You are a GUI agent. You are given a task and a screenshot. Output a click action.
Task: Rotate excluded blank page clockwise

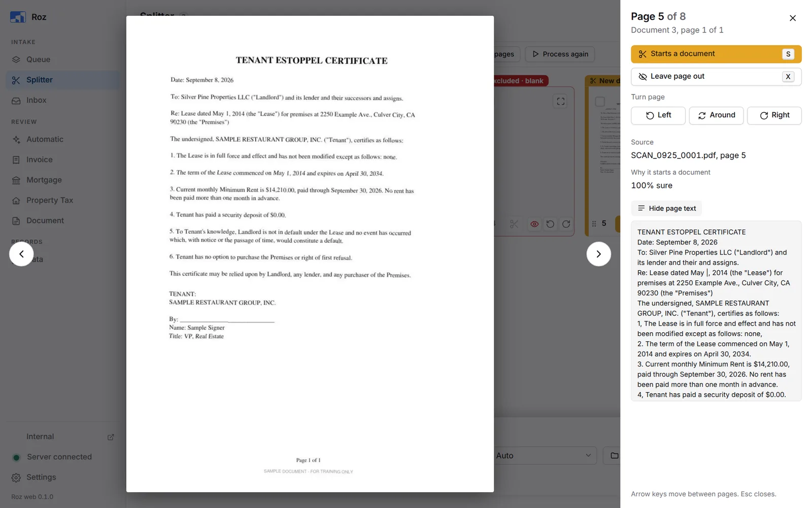pyautogui.click(x=566, y=224)
